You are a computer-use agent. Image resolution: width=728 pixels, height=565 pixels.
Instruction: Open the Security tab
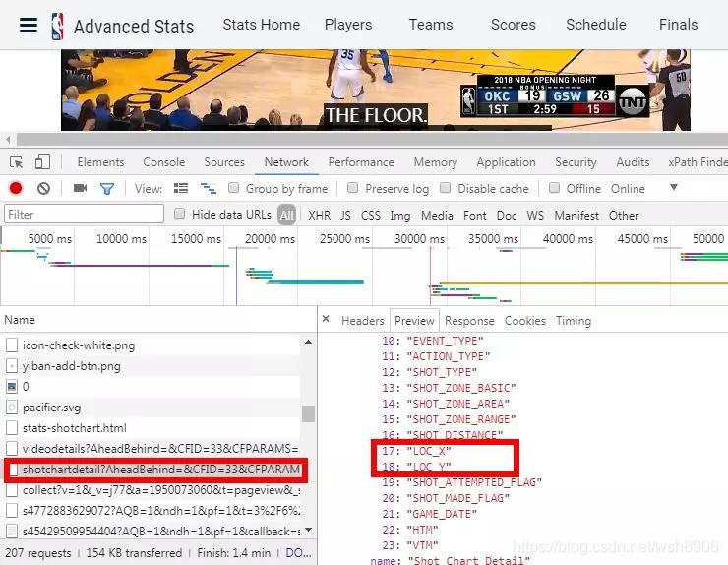click(x=576, y=162)
